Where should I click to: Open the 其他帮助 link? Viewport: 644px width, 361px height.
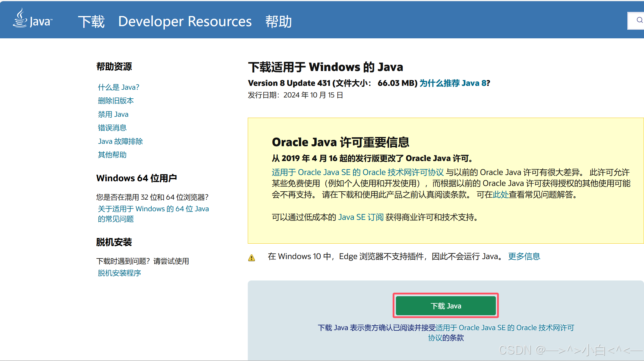point(112,155)
